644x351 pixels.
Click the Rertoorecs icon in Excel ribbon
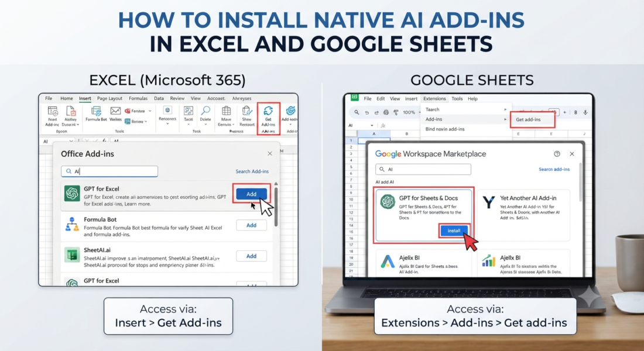coord(167,110)
